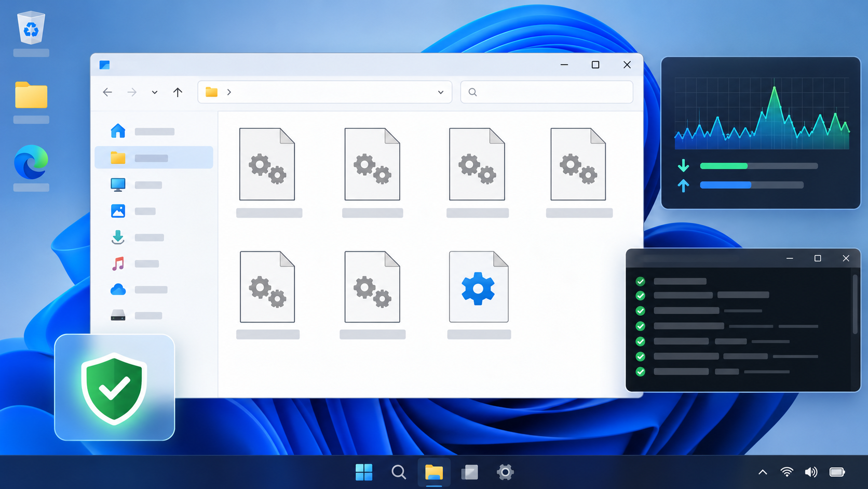Click the first green check in dark window
The height and width of the screenshot is (489, 868).
click(641, 281)
